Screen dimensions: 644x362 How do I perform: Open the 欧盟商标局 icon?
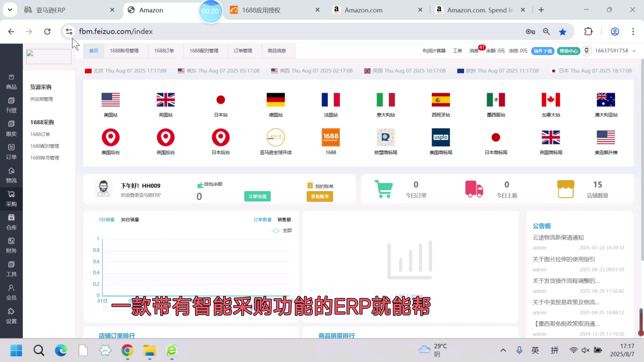(386, 137)
